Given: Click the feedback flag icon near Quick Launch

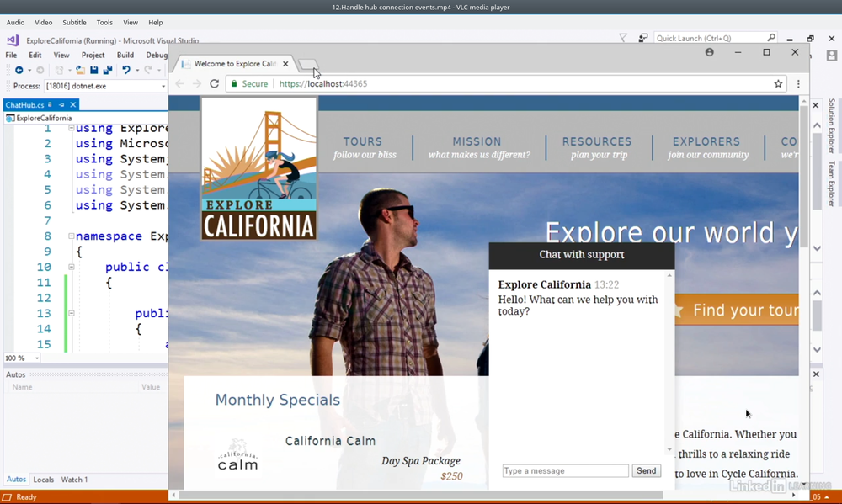Looking at the screenshot, I should (623, 38).
